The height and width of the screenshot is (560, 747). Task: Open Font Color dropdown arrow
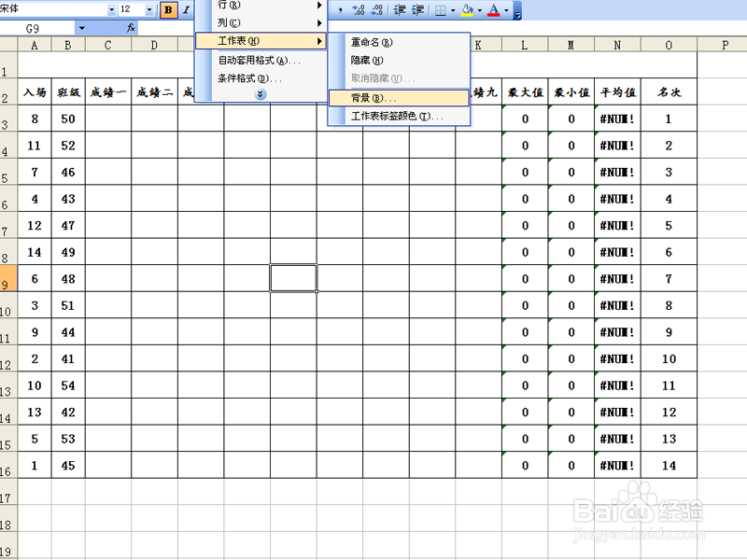(x=506, y=10)
